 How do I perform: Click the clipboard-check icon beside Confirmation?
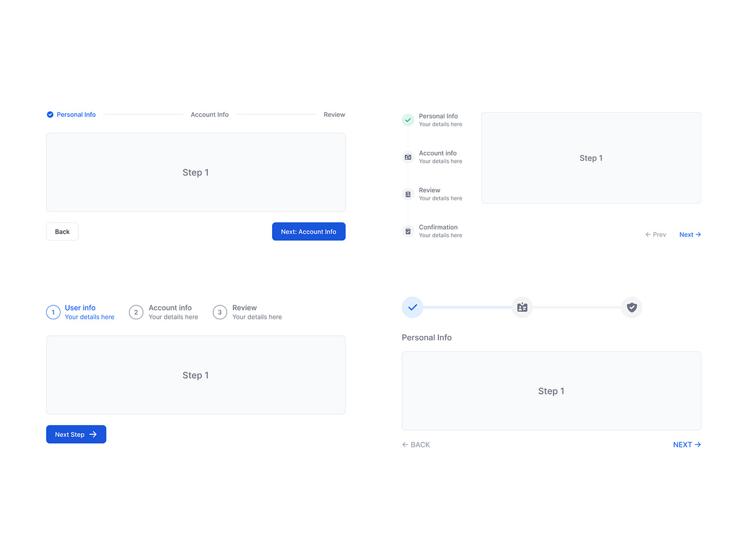click(x=408, y=231)
